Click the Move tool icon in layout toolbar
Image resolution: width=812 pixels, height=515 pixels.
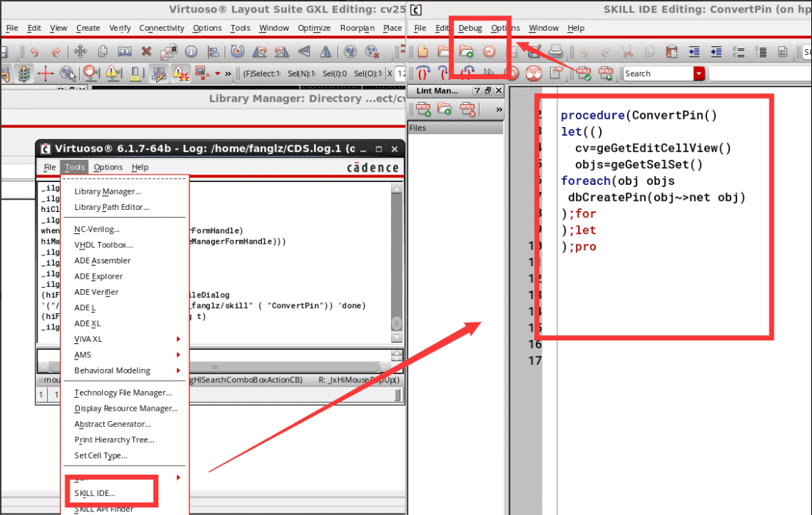pyautogui.click(x=81, y=51)
